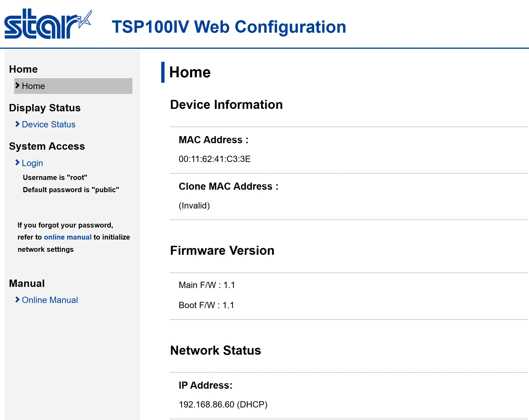Screen dimensions: 529x420
Task: Click the '(Invalid)' clone MAC value
Action: pyautogui.click(x=194, y=206)
